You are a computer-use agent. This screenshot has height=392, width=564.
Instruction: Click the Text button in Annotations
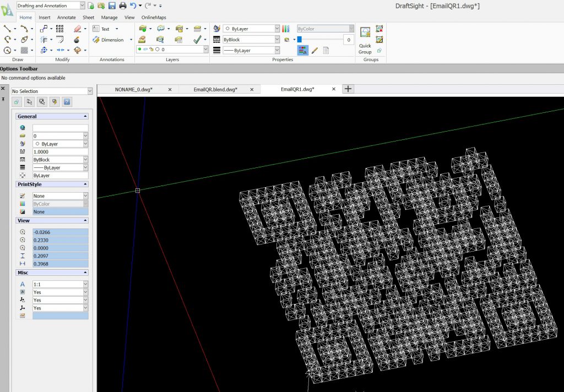(x=105, y=29)
